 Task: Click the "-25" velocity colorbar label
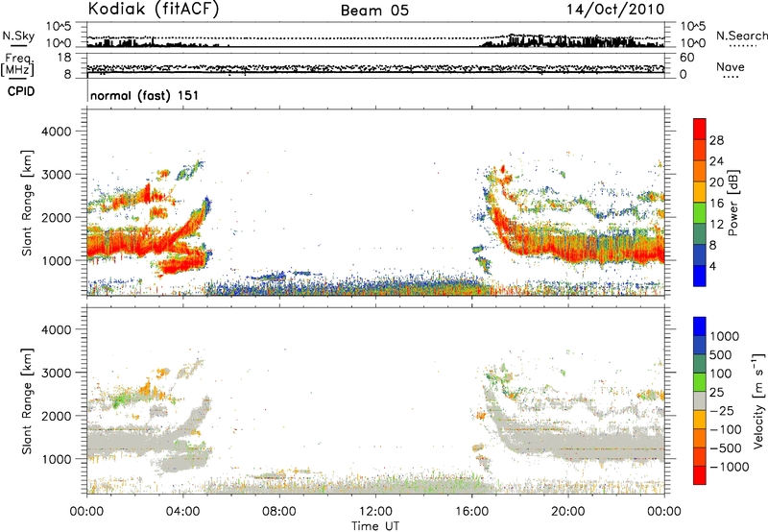click(722, 411)
